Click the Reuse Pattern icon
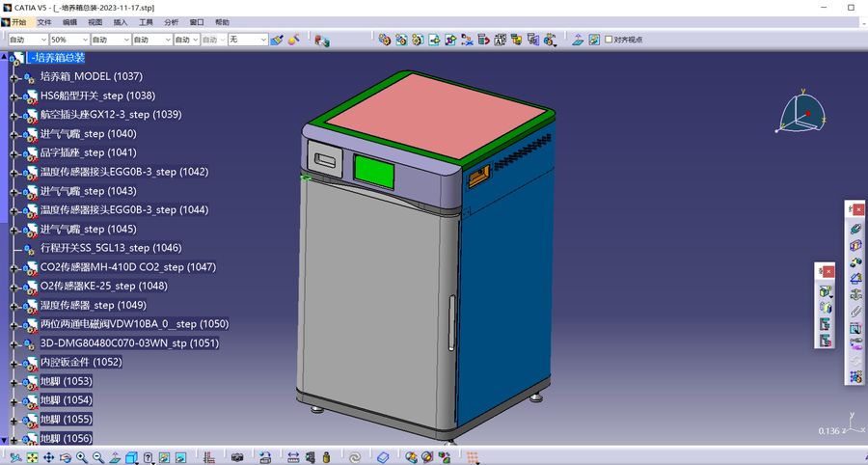This screenshot has height=465, width=868. click(855, 377)
